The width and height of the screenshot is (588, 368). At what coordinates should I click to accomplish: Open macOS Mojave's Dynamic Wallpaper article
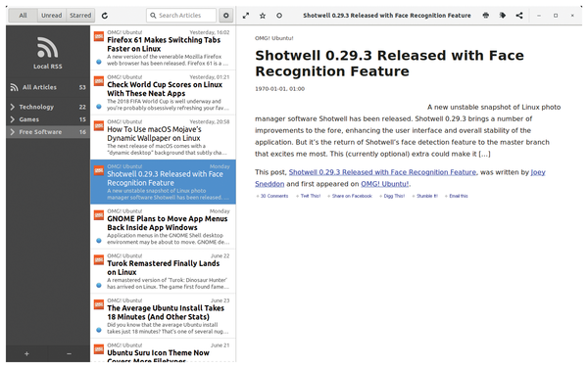[163, 137]
